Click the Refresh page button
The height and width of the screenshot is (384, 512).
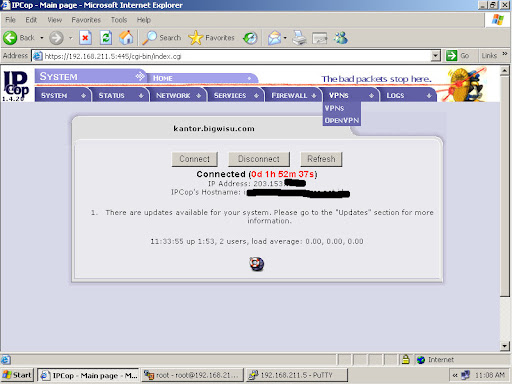[x=321, y=159]
